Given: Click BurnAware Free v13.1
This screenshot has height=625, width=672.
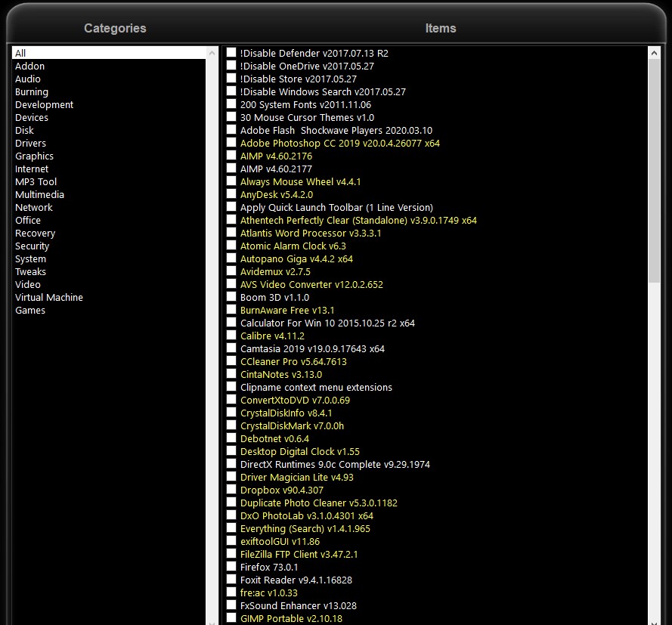Looking at the screenshot, I should click(x=287, y=310).
